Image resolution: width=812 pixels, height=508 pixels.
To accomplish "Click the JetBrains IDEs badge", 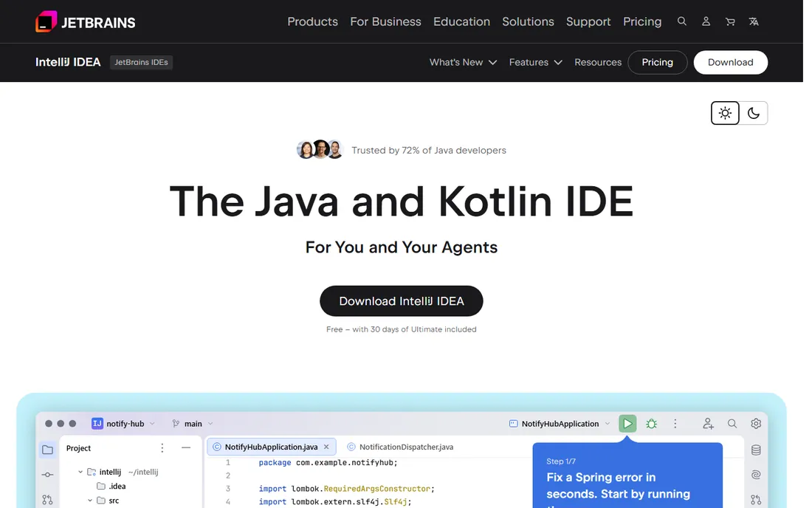I will tap(142, 62).
